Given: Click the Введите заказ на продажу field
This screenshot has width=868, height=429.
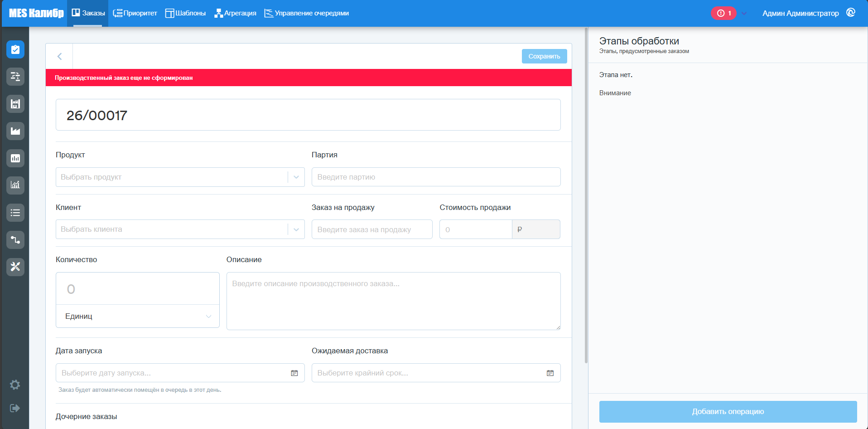Looking at the screenshot, I should [372, 229].
